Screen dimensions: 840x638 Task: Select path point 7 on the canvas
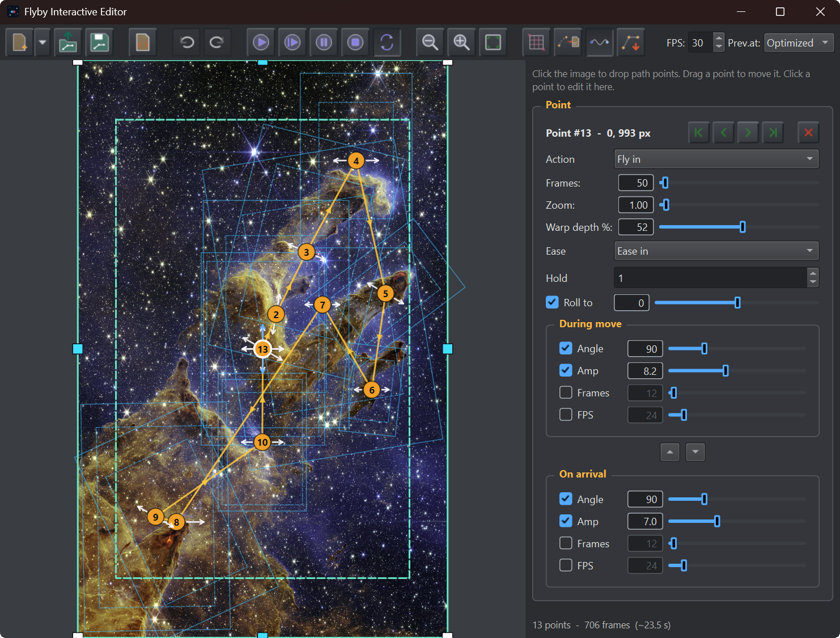(x=323, y=305)
